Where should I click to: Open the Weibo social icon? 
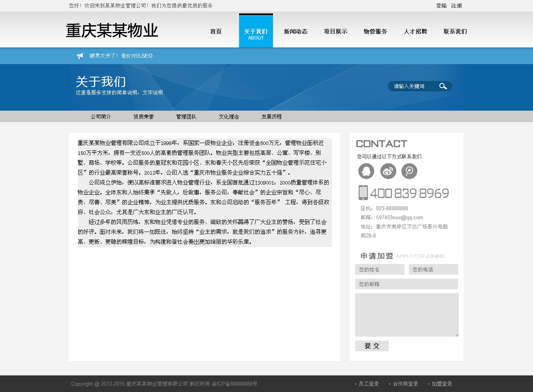(388, 171)
